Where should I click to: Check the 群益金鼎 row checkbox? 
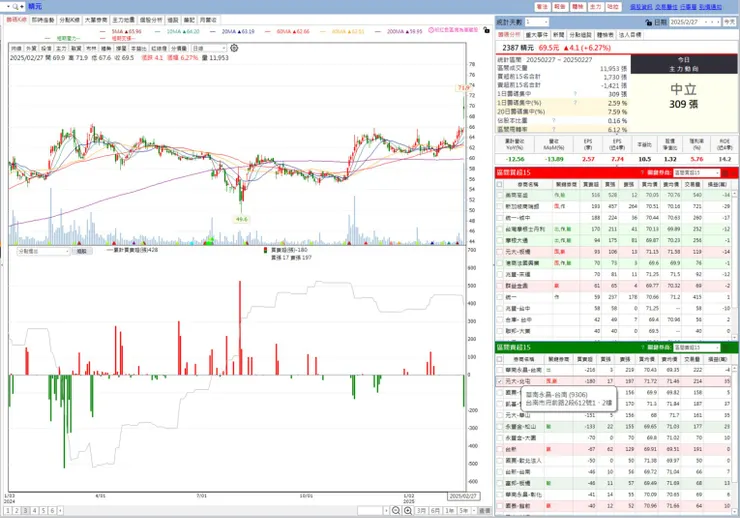(x=500, y=286)
